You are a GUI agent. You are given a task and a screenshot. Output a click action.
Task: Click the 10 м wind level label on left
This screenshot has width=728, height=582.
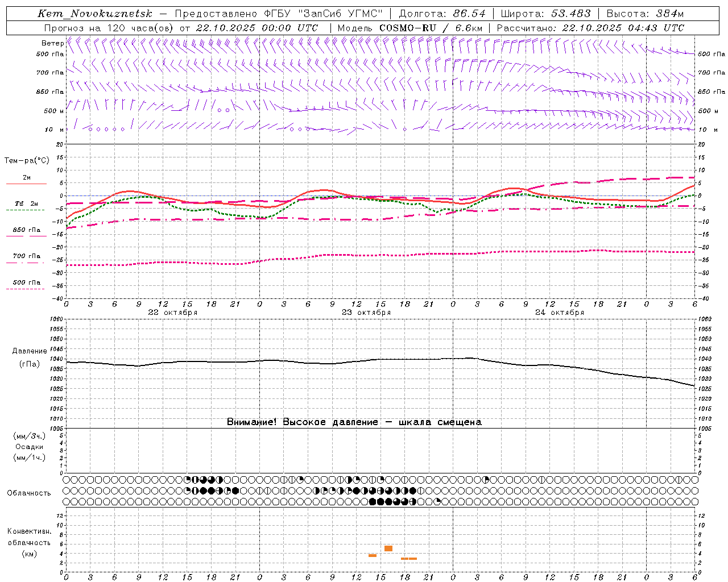55,130
